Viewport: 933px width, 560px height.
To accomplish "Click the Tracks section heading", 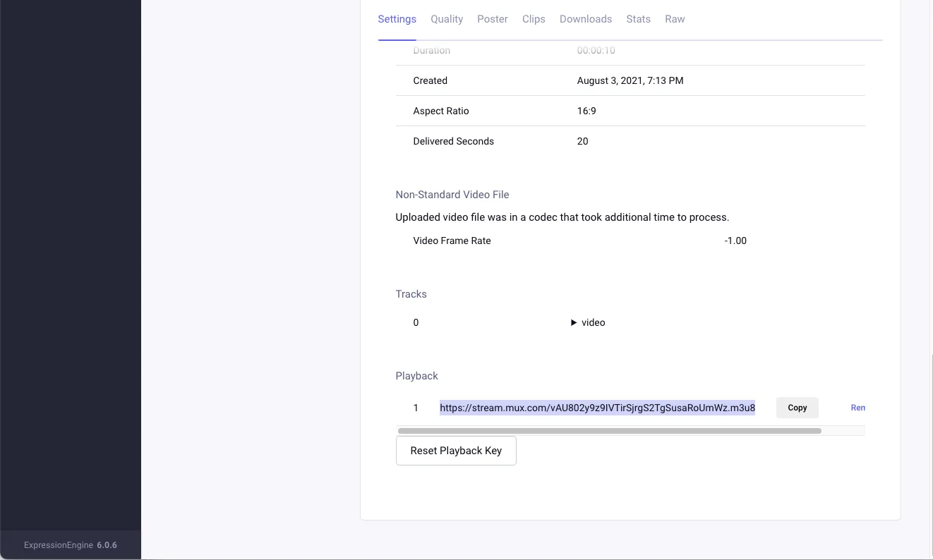I will [411, 294].
